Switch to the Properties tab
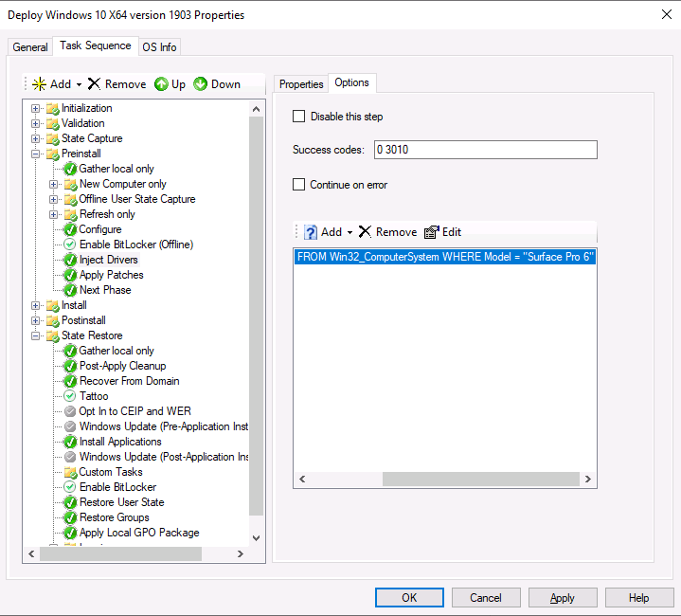The image size is (681, 616). tap(301, 83)
